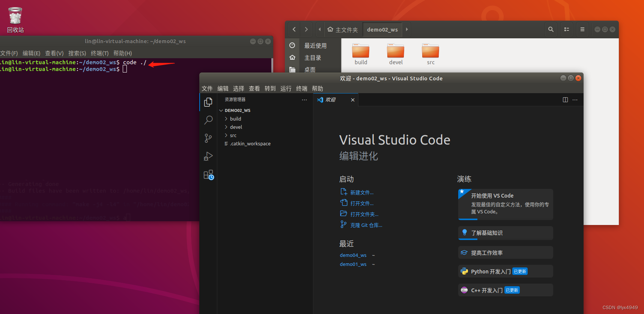Screen dimensions: 644x314
Task: Open VS Code 终端 menu
Action: 302,89
